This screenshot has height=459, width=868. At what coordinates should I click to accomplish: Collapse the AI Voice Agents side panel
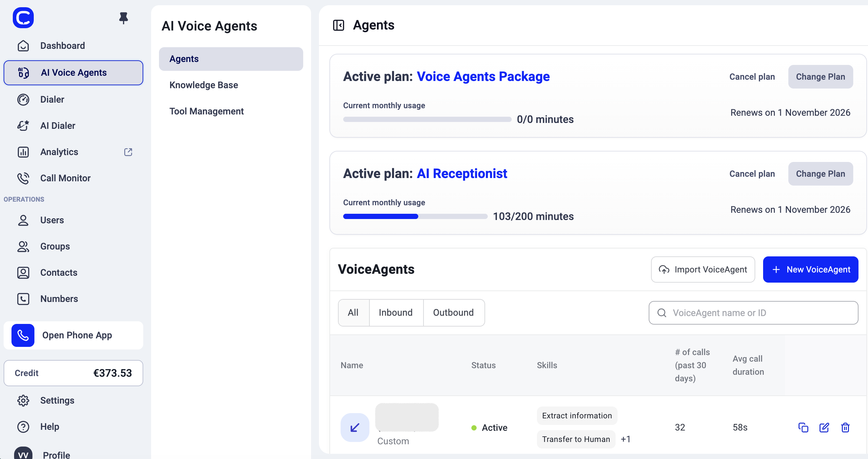tap(338, 25)
